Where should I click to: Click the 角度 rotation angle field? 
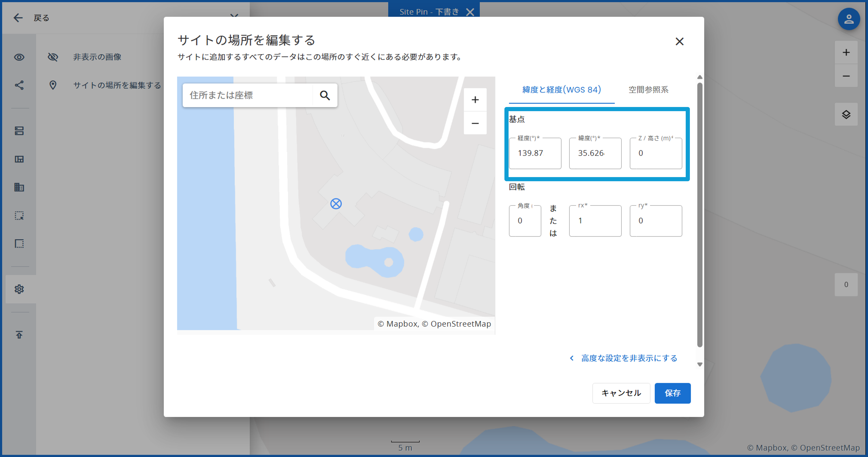pos(525,221)
